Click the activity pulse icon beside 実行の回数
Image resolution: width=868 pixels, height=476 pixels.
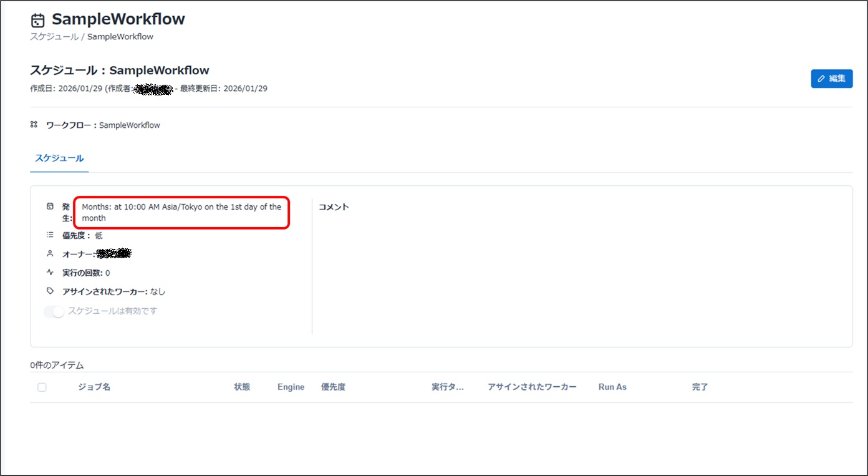pyautogui.click(x=50, y=273)
